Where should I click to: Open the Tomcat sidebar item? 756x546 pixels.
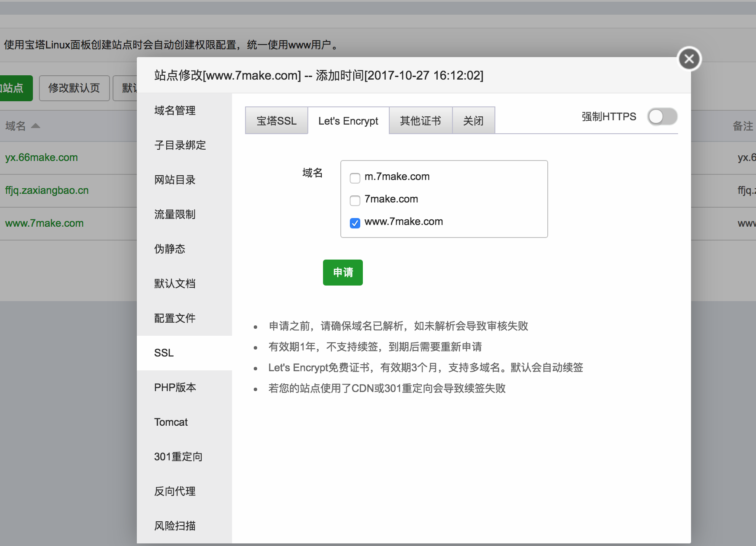pyautogui.click(x=171, y=422)
